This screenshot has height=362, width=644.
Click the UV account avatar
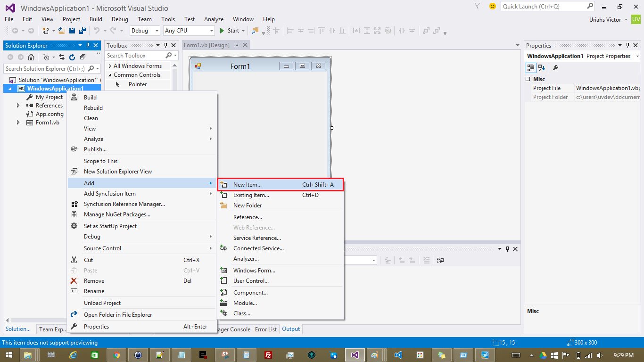pos(636,19)
